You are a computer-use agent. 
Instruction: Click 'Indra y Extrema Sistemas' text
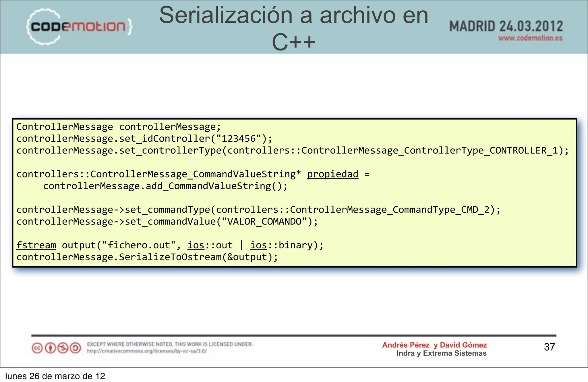click(442, 353)
